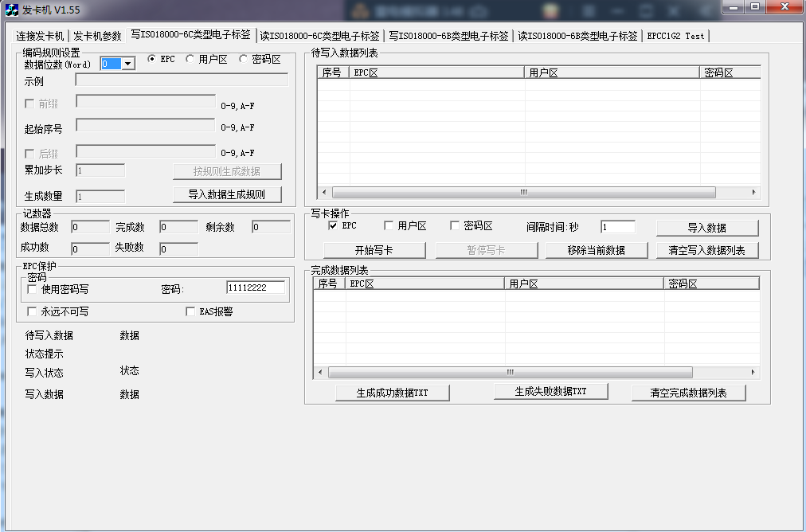Click the 待写入数据 label text
The height and width of the screenshot is (532, 806).
(49, 335)
